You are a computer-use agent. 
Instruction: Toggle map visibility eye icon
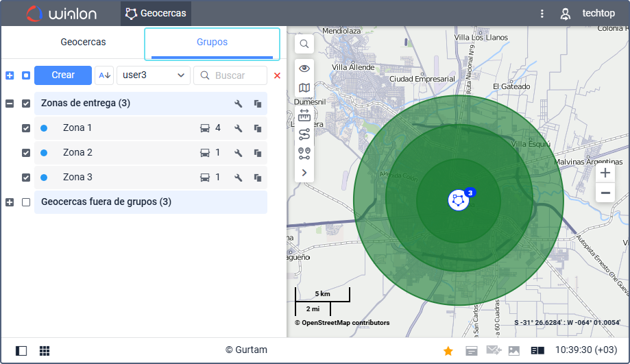(x=304, y=68)
